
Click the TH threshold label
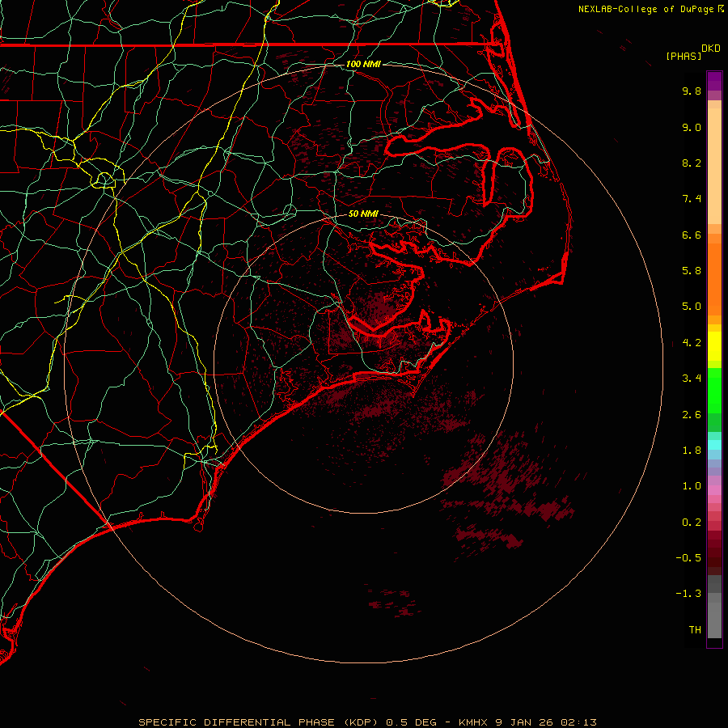[695, 630]
